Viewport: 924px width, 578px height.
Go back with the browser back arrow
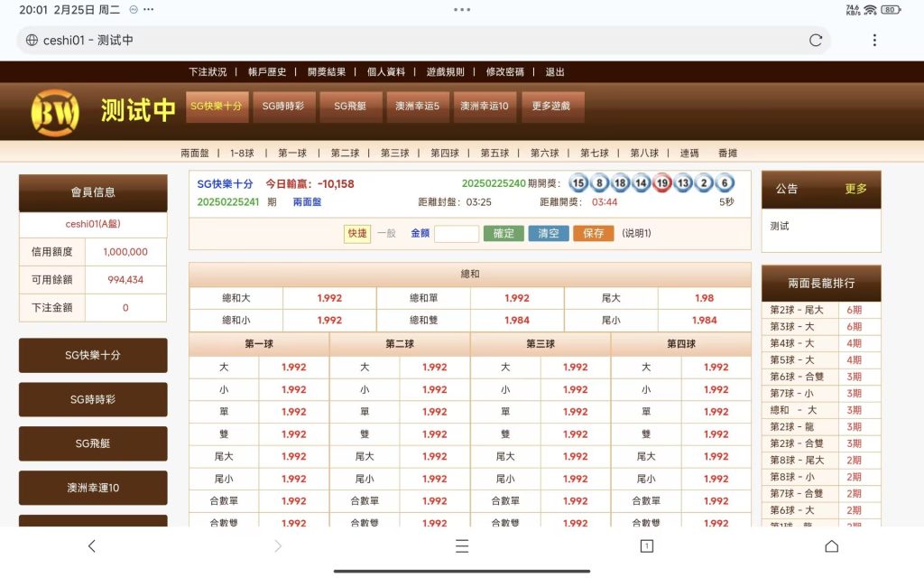pos(91,546)
